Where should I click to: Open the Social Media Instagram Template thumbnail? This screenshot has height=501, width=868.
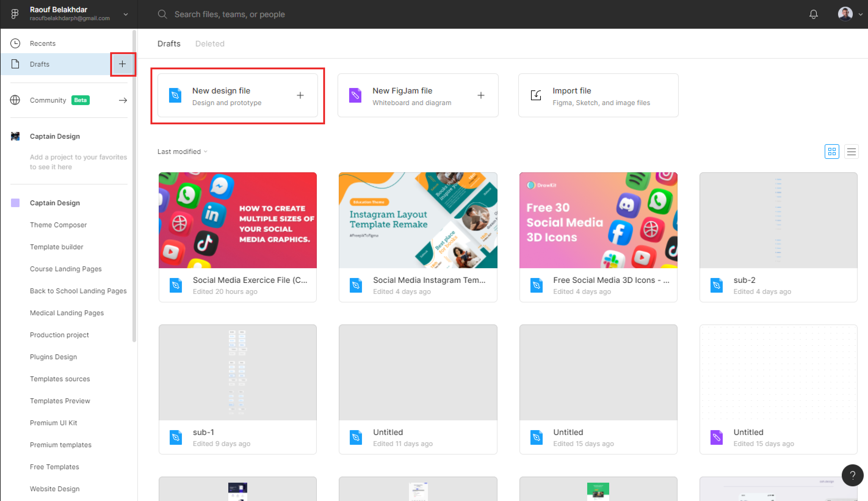coord(418,220)
